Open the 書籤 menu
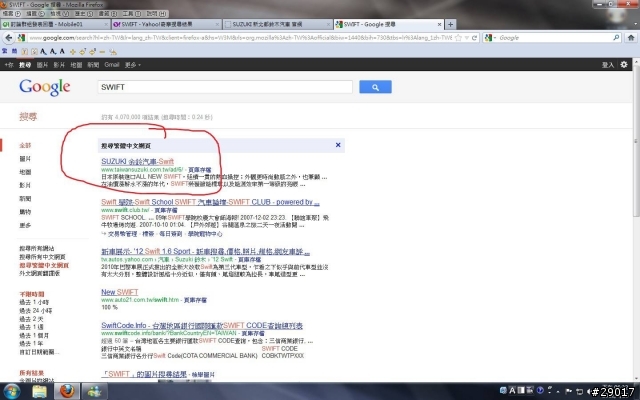Screen dimensions: 640x400 point(108,13)
